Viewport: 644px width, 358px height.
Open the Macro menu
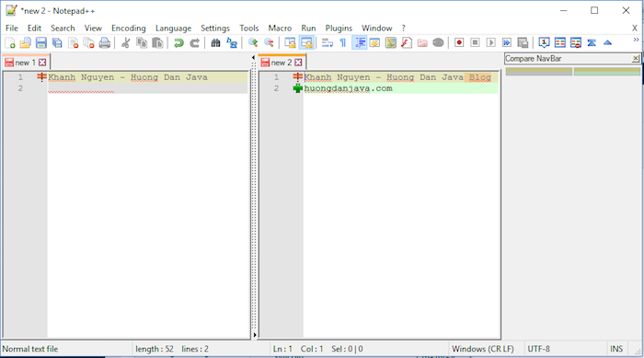pyautogui.click(x=280, y=28)
